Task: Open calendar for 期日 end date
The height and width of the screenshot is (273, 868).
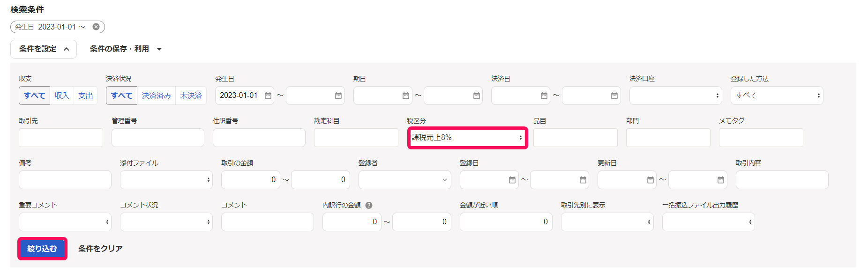Action: (x=477, y=96)
